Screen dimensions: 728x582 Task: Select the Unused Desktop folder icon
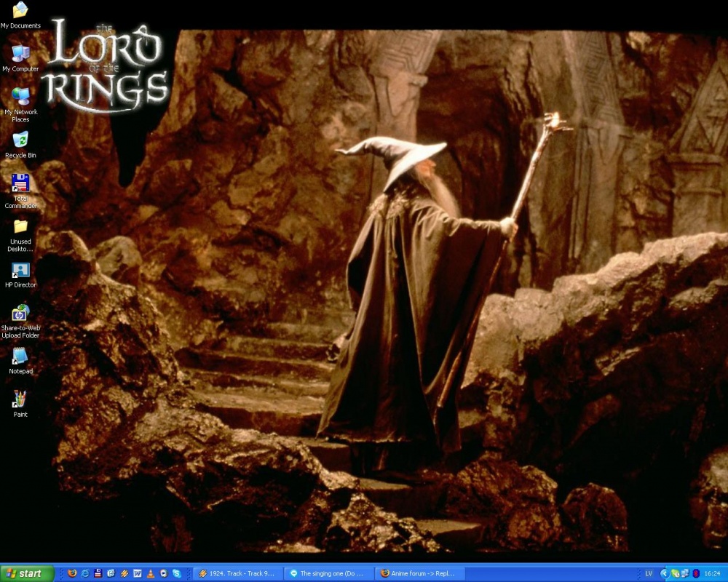(x=20, y=236)
